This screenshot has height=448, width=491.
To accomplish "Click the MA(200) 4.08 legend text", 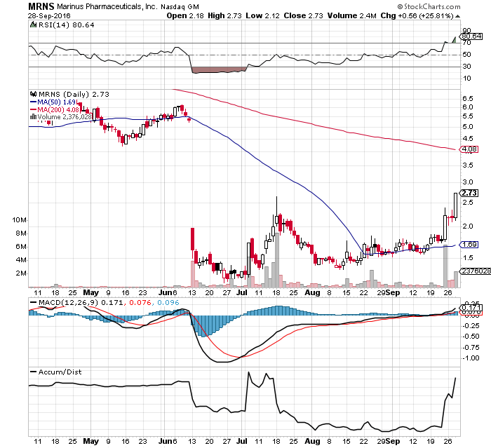I will pos(58,110).
